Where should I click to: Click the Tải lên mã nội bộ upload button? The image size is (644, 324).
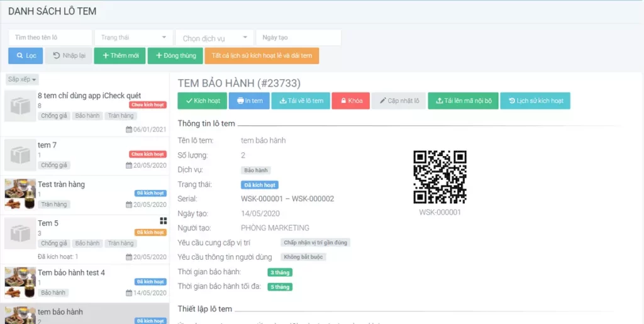[x=464, y=101]
